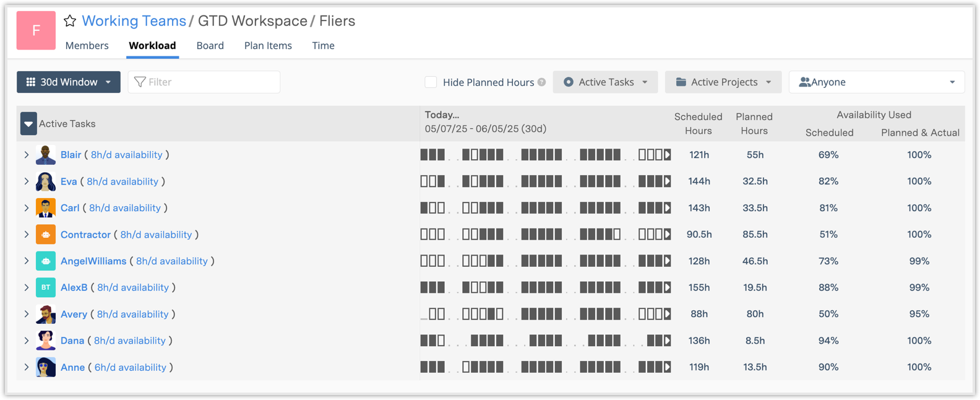Click the forward arrow at the end of Eva's workload bar
The image size is (980, 400).
coord(667,181)
